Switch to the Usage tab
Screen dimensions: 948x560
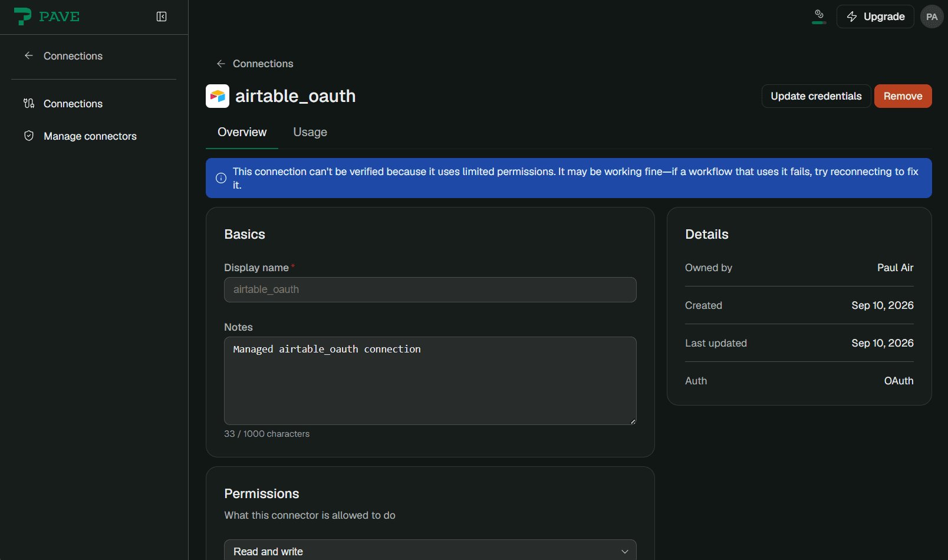coord(310,132)
